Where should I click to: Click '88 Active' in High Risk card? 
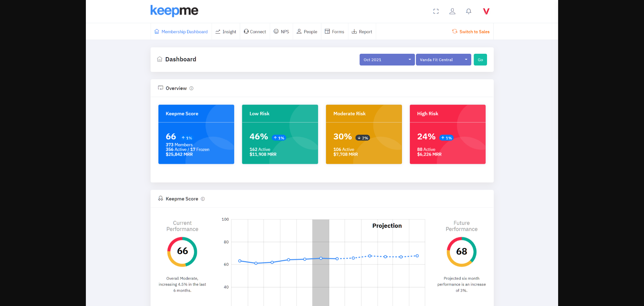click(x=426, y=149)
